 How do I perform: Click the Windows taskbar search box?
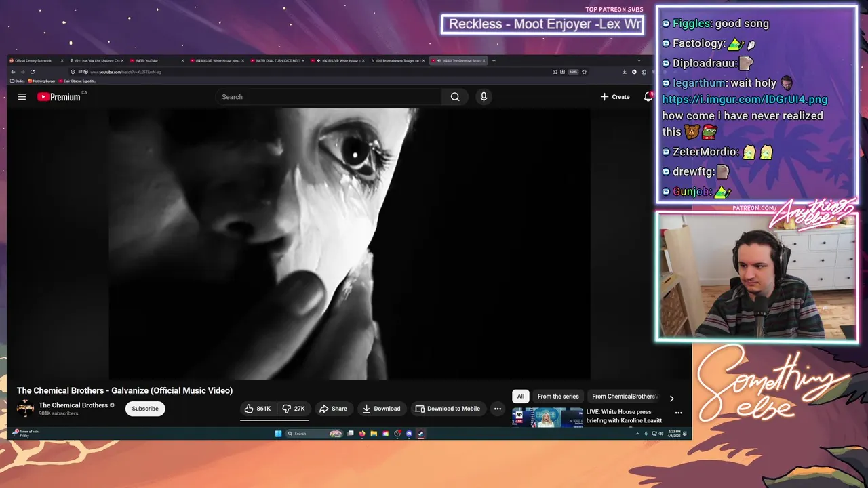314,434
